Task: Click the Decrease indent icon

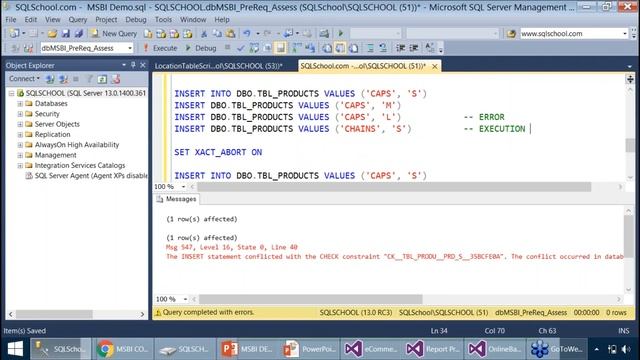Action: coord(400,48)
